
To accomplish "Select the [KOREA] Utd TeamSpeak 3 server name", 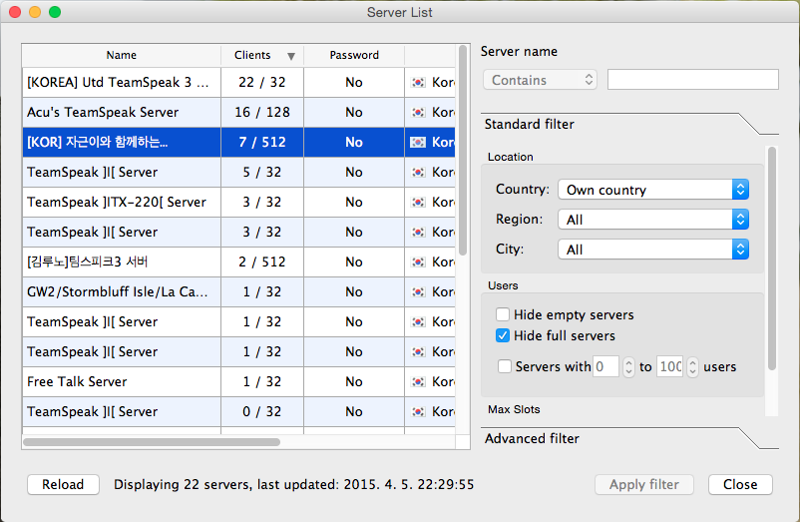I will click(118, 82).
